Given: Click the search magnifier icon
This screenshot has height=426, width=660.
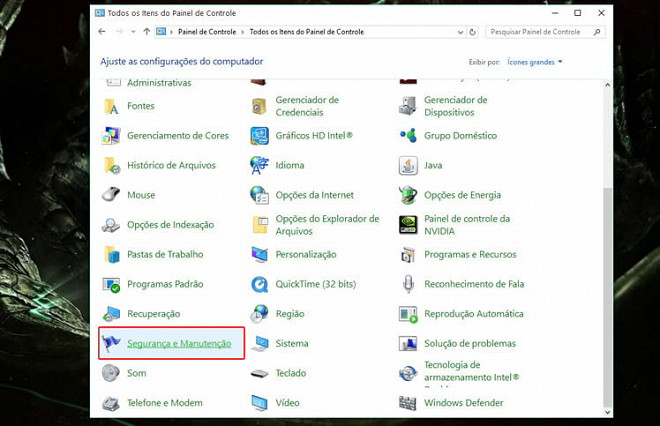Looking at the screenshot, I should (597, 32).
